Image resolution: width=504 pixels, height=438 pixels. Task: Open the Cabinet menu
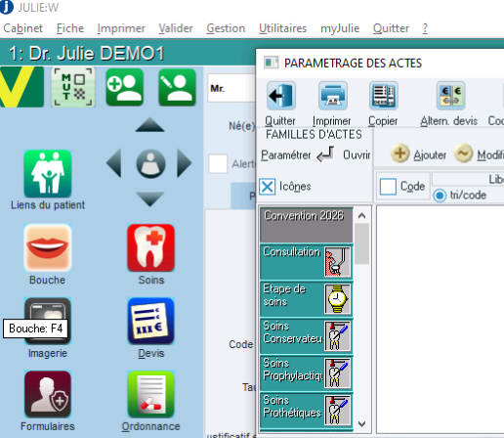click(x=22, y=28)
